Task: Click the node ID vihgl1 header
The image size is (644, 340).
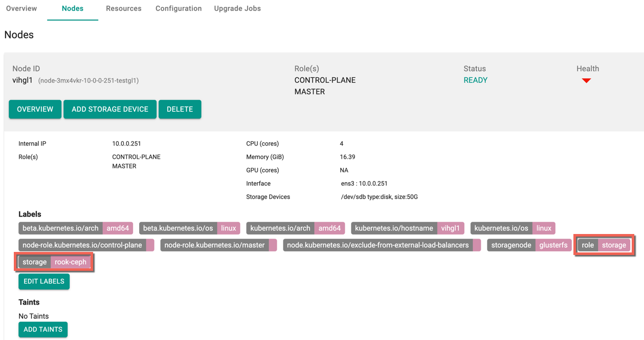Action: (23, 80)
